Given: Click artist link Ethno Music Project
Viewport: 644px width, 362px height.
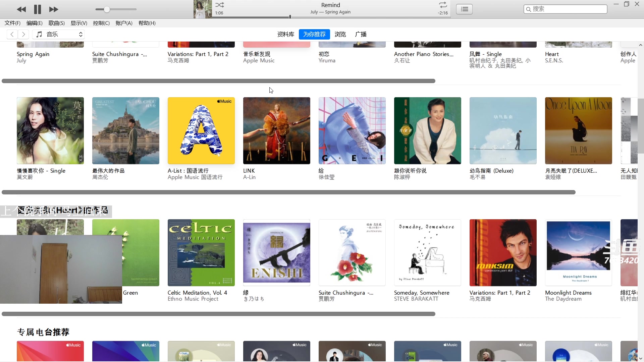Looking at the screenshot, I should [193, 299].
